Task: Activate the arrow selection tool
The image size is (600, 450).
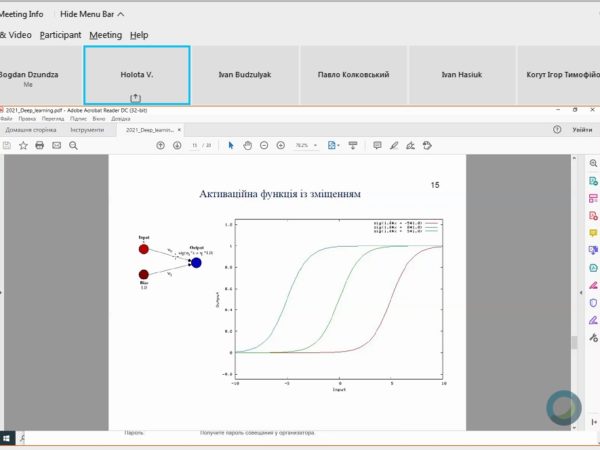Action: click(x=231, y=145)
